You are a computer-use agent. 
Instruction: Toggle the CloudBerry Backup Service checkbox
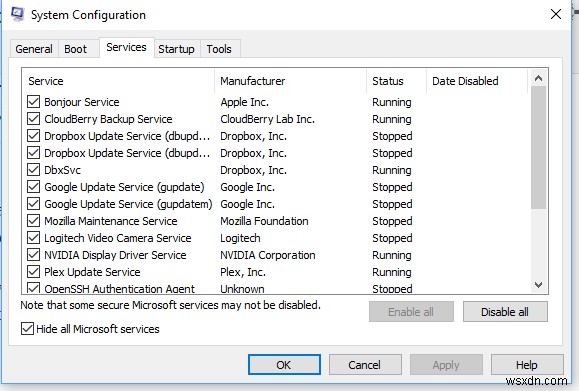coord(33,119)
